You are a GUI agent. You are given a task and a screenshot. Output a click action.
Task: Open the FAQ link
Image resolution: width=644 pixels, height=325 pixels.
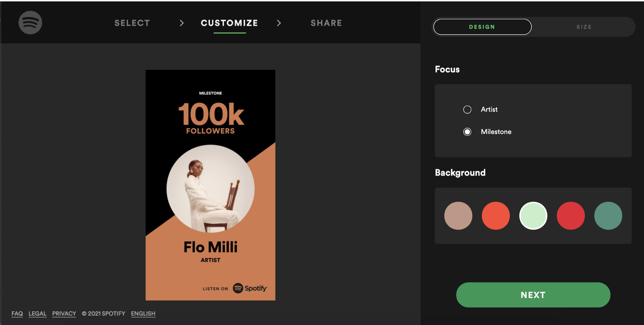[17, 313]
